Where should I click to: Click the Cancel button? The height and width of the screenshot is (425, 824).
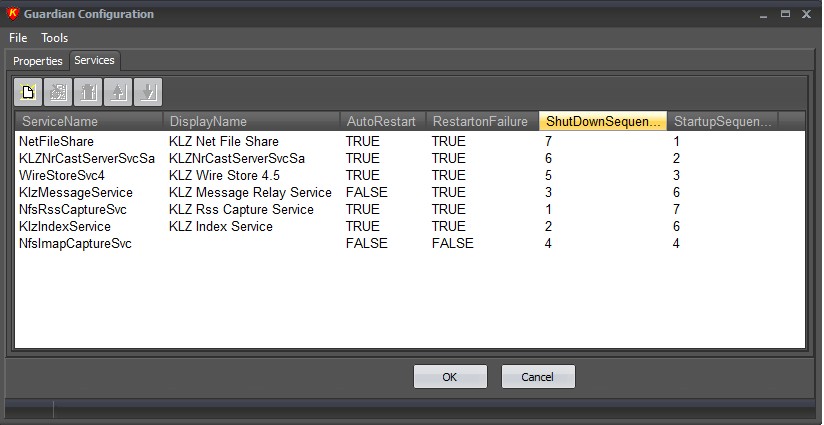click(x=538, y=377)
